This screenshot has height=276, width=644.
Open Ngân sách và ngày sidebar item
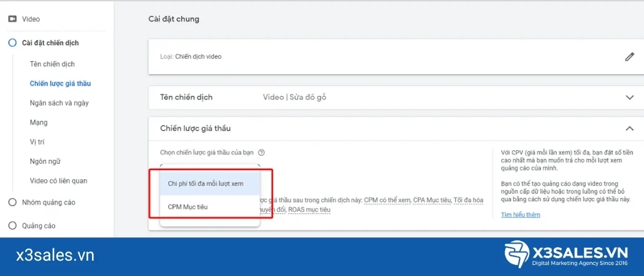[59, 102]
